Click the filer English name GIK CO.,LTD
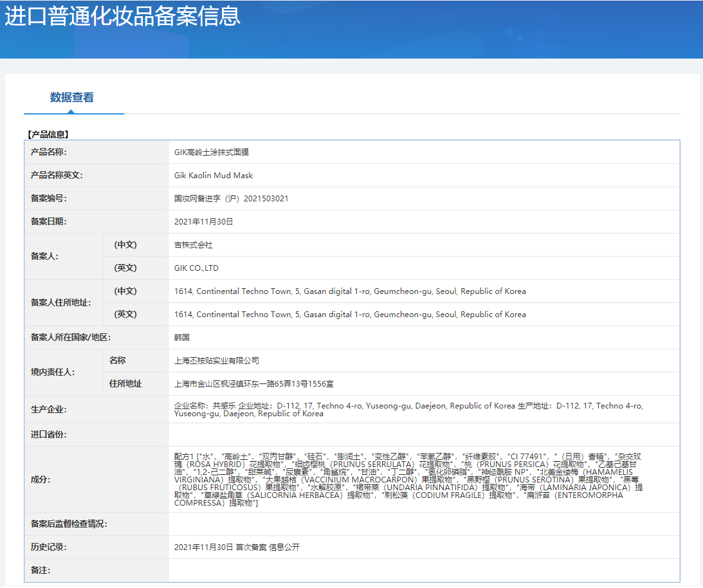The image size is (703, 588). tap(196, 268)
